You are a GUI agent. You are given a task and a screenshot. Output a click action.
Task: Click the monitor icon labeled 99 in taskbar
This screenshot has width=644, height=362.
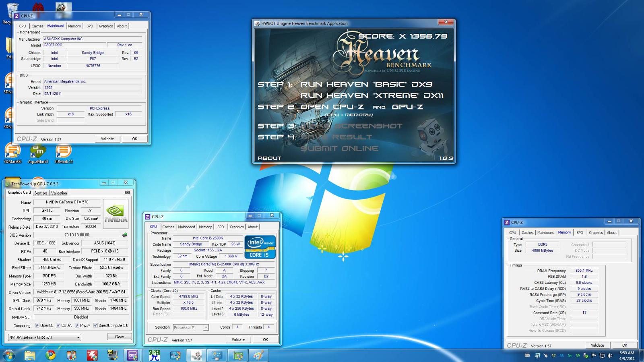pos(112,355)
